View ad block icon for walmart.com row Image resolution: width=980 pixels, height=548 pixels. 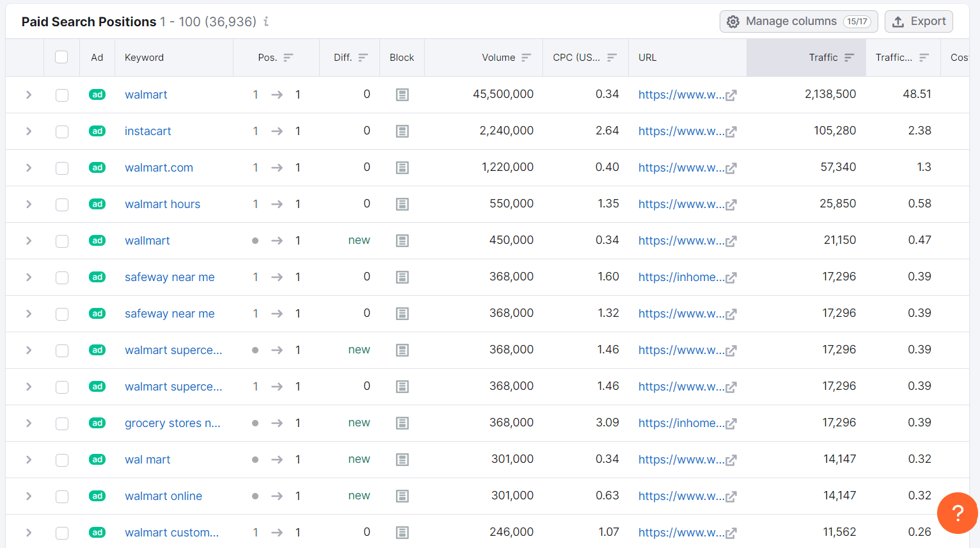(402, 168)
